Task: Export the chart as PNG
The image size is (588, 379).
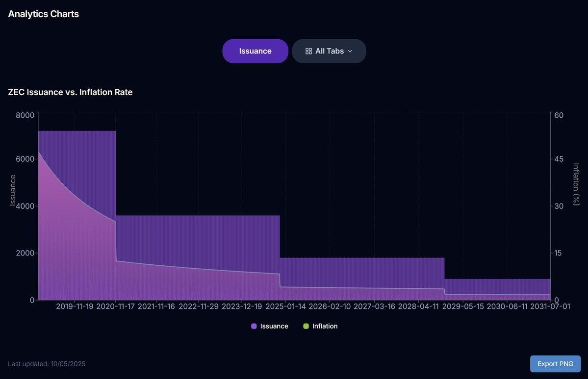Action: click(555, 364)
